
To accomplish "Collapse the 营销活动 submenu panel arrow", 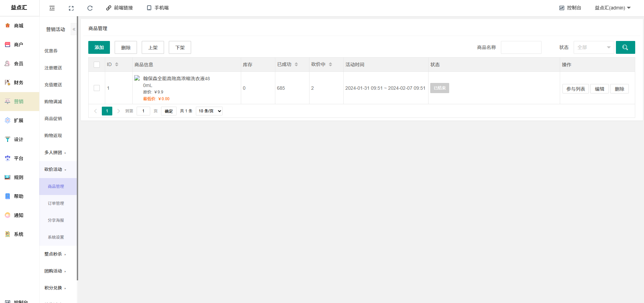I will (x=74, y=29).
